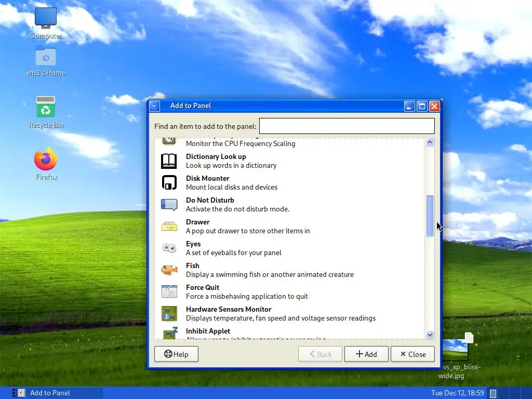Open the Recycle Bin desktop icon
The height and width of the screenshot is (399, 532).
tap(46, 107)
